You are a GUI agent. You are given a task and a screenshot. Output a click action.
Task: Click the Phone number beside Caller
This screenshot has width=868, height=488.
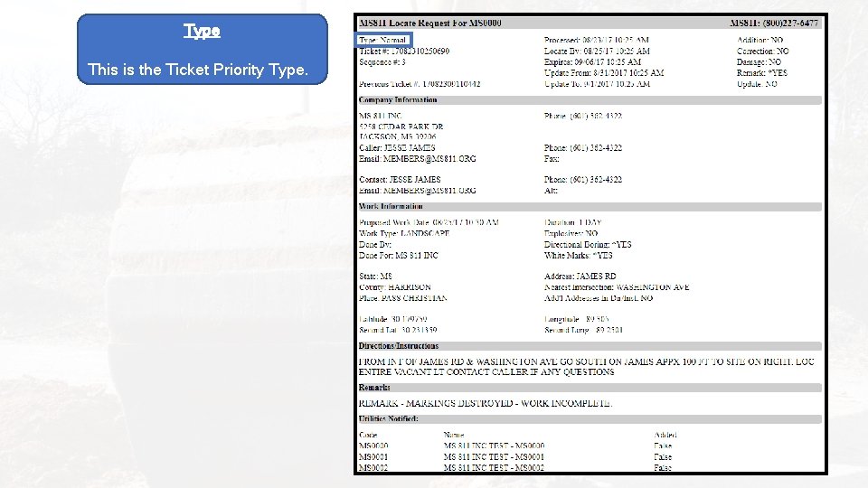(x=583, y=147)
